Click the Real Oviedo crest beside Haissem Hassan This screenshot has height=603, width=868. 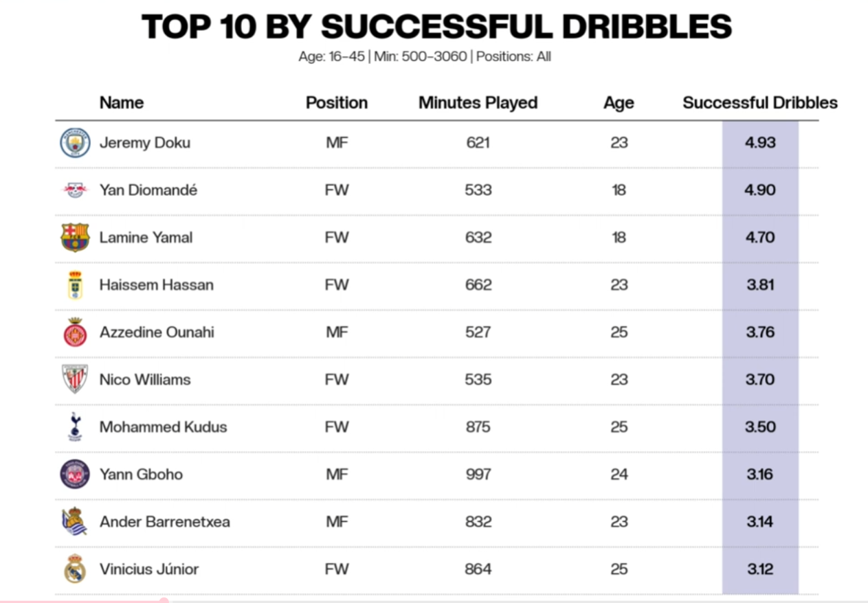75,285
